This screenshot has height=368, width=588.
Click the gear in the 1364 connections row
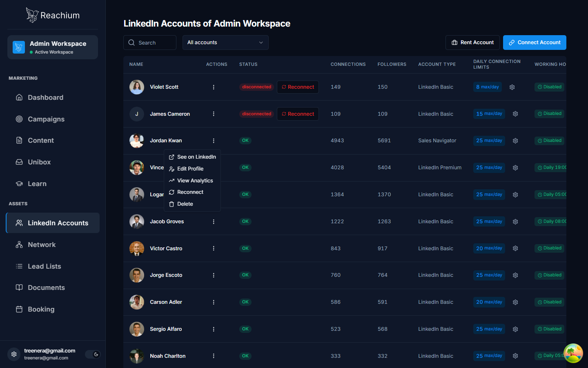(515, 195)
